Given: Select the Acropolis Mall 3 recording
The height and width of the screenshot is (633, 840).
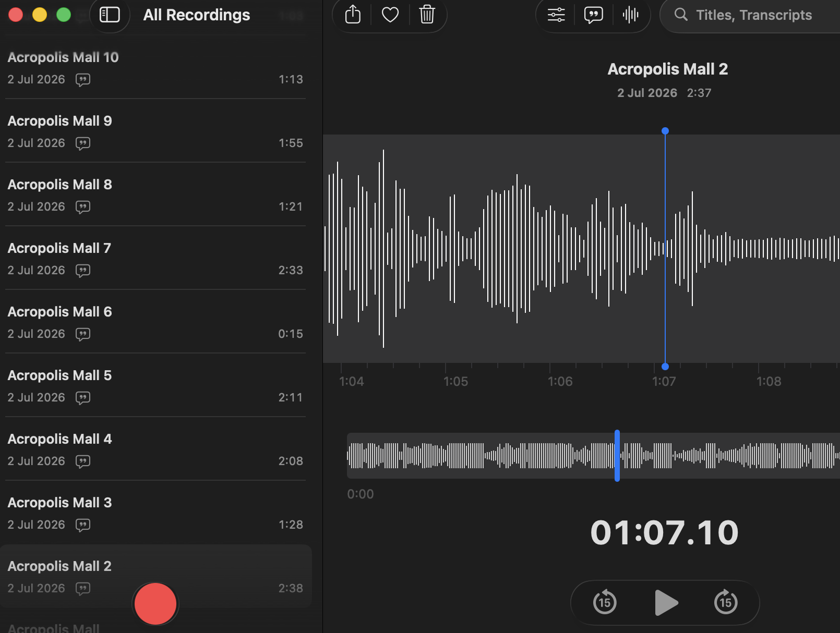Looking at the screenshot, I should [155, 513].
